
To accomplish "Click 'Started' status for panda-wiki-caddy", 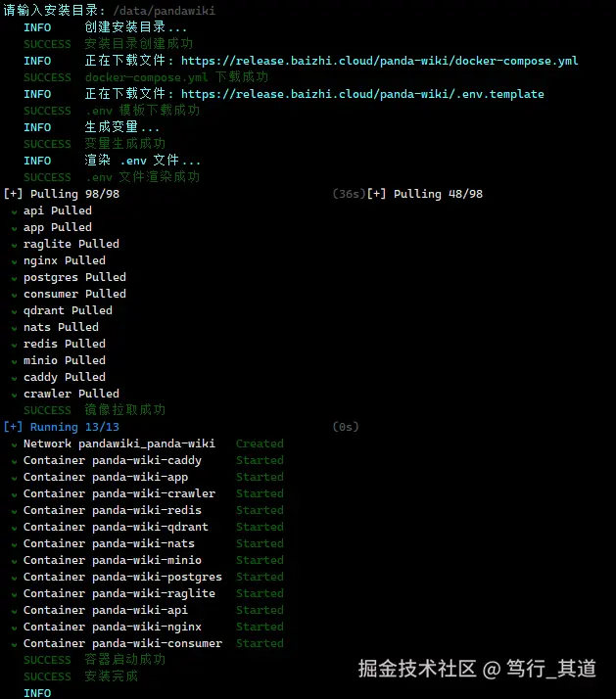I will tap(260, 460).
